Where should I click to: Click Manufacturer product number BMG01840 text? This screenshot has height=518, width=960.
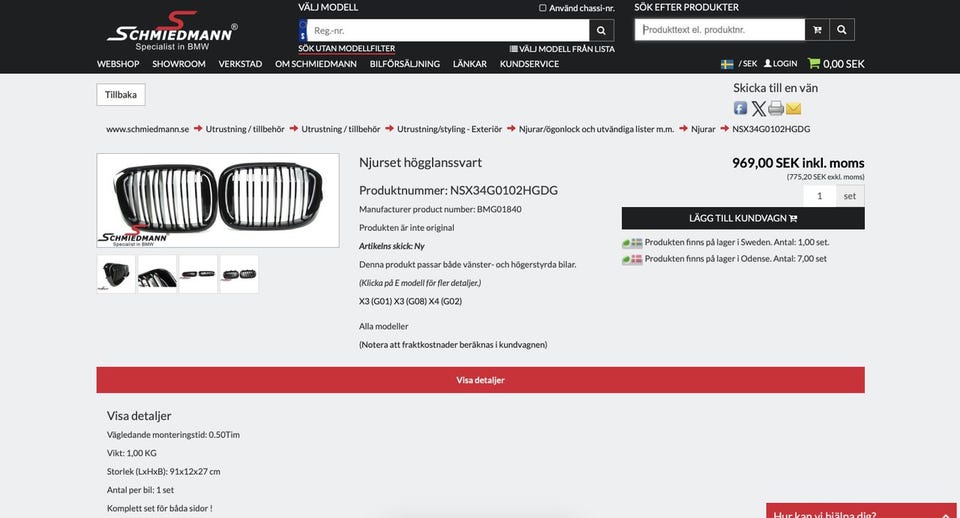tap(440, 209)
